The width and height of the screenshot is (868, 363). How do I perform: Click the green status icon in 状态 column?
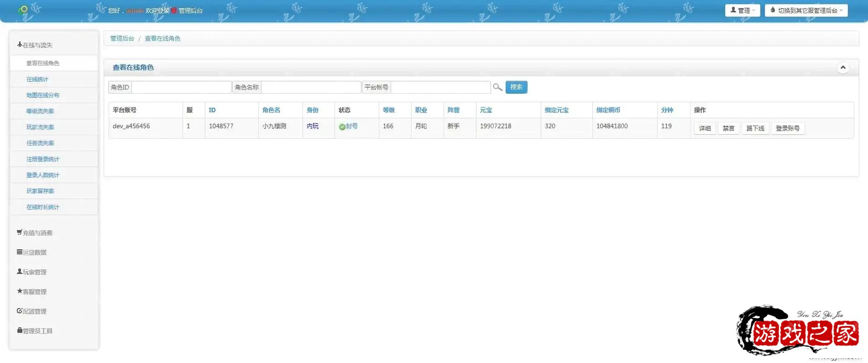pyautogui.click(x=342, y=127)
